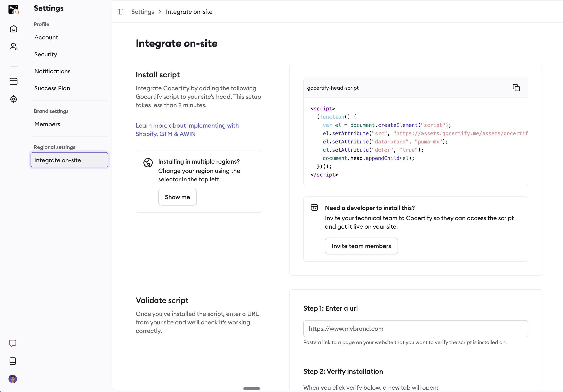This screenshot has width=563, height=392.
Task: Open the chat support bubble icon
Action: coord(13,343)
